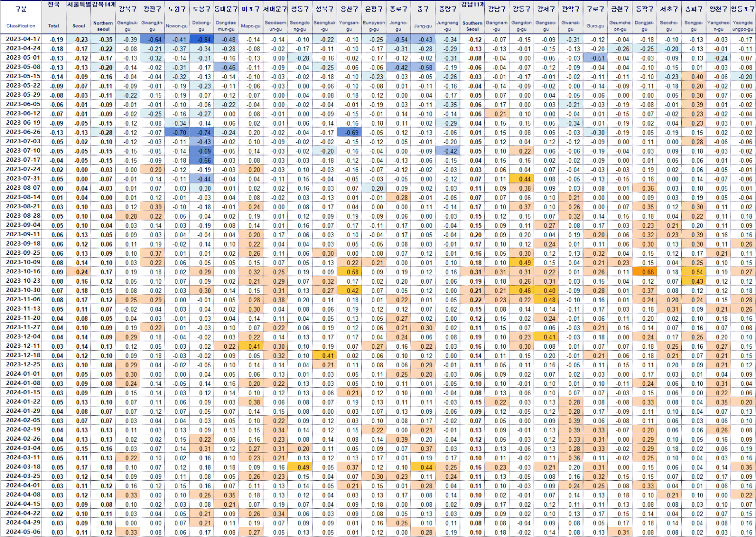
Task: Select the 'Eunpyeong-gu' English header
Action: pos(374,26)
